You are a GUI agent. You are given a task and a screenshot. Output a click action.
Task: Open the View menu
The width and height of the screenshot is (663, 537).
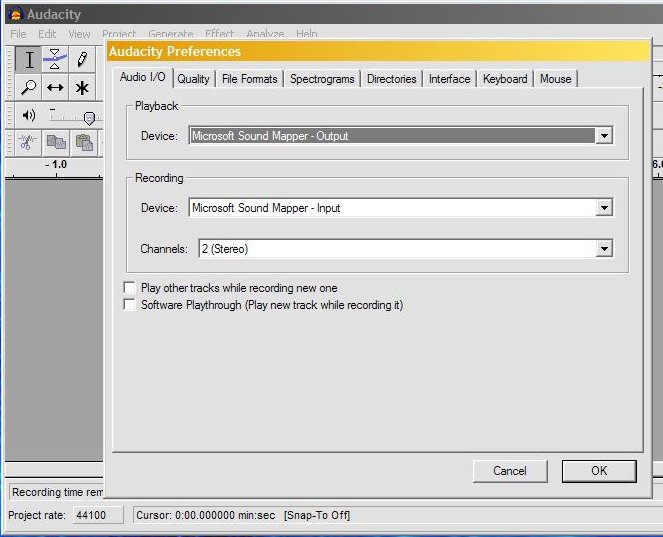click(79, 34)
